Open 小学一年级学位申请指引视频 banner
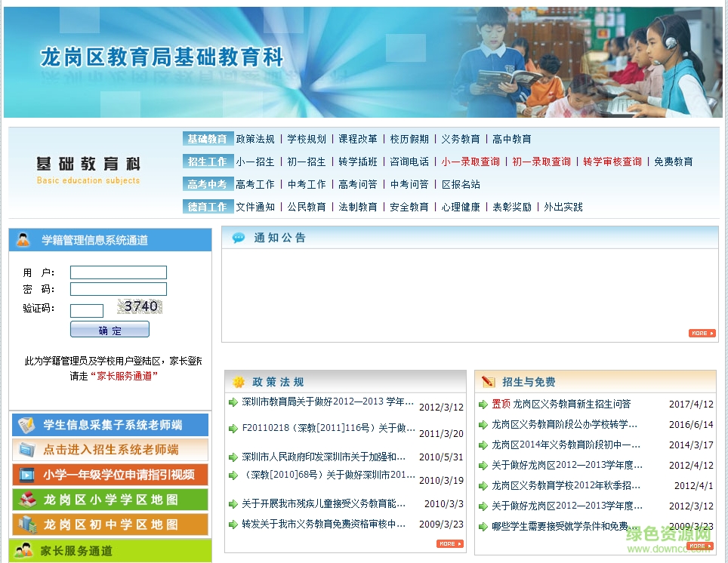 click(110, 475)
